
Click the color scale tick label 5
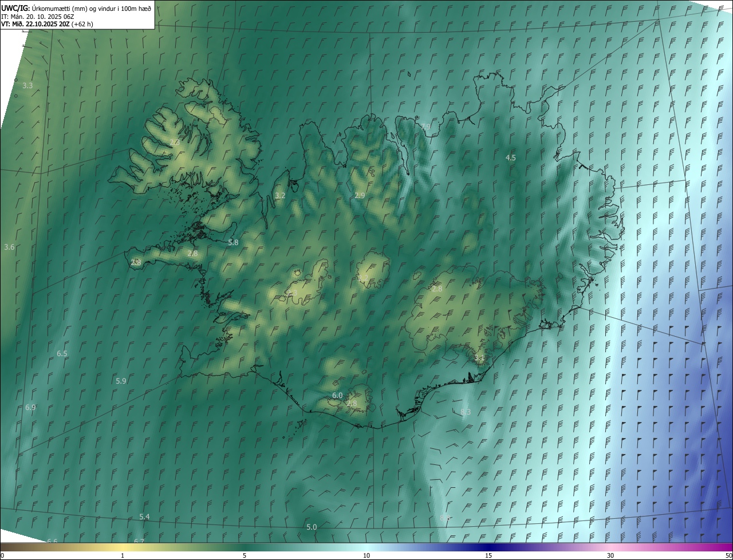coord(245,555)
